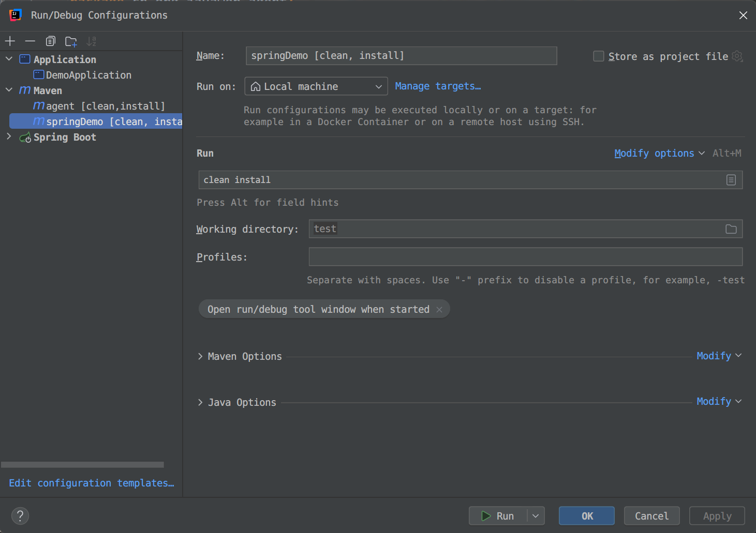Open Modify options dropdown
756x533 pixels.
(659, 153)
